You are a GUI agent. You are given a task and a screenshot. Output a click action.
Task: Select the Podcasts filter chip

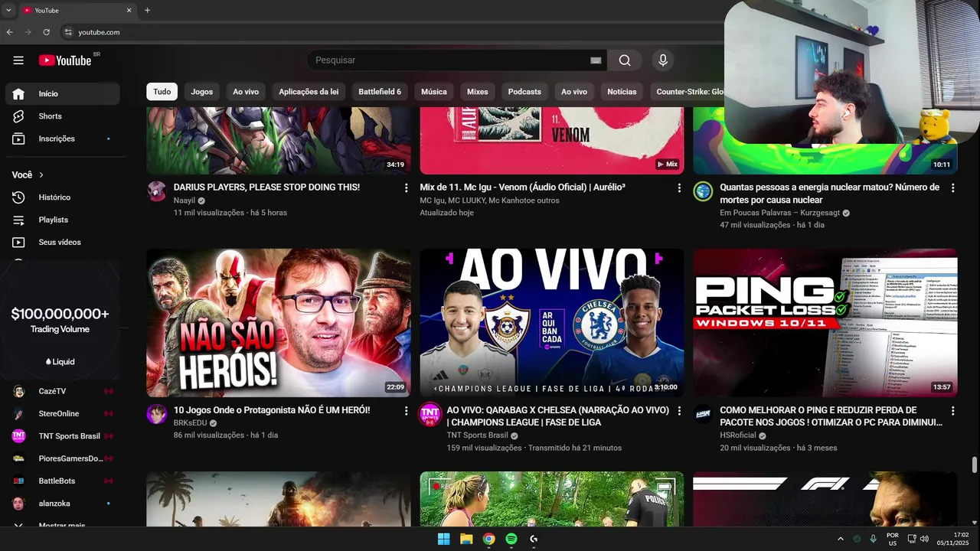(524, 92)
